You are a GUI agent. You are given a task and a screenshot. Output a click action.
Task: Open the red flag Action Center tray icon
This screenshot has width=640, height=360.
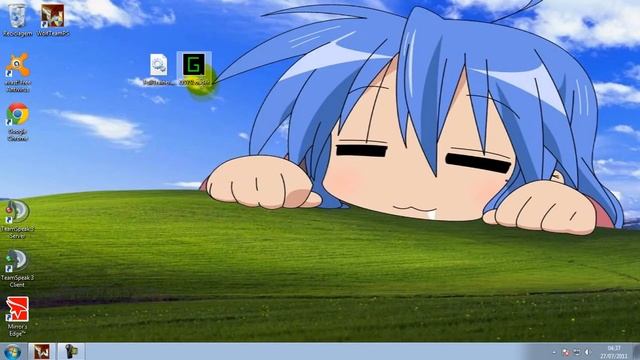(565, 352)
